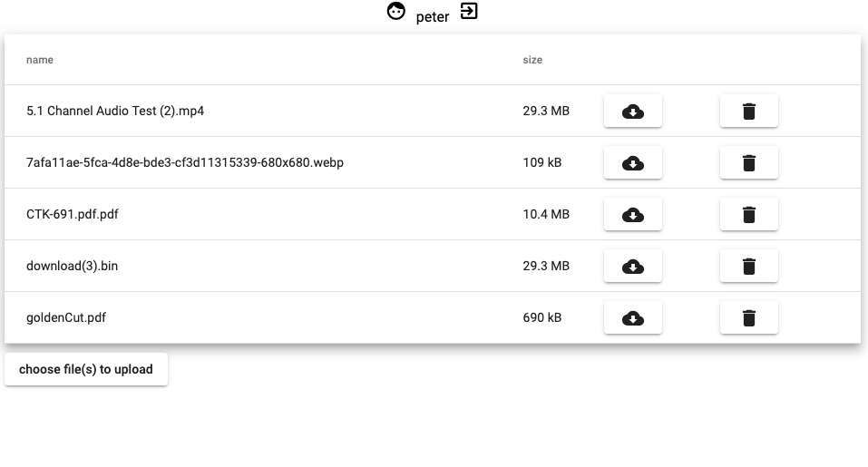Download CTK-691.pdf.pdf

pos(632,215)
